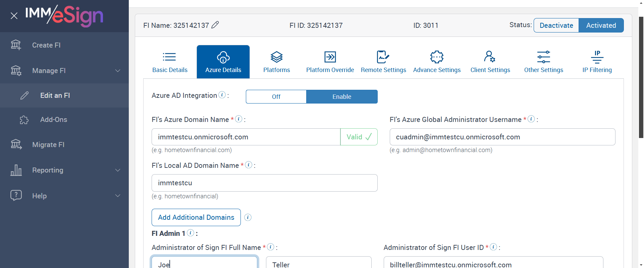
Task: Click FI's Azure Domain Name field
Action: 246,137
